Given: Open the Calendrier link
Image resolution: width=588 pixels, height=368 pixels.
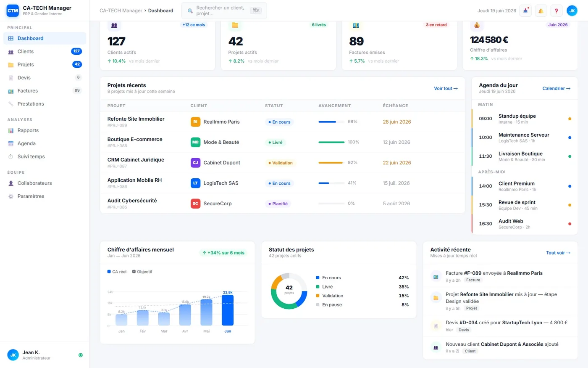Looking at the screenshot, I should click(x=556, y=88).
